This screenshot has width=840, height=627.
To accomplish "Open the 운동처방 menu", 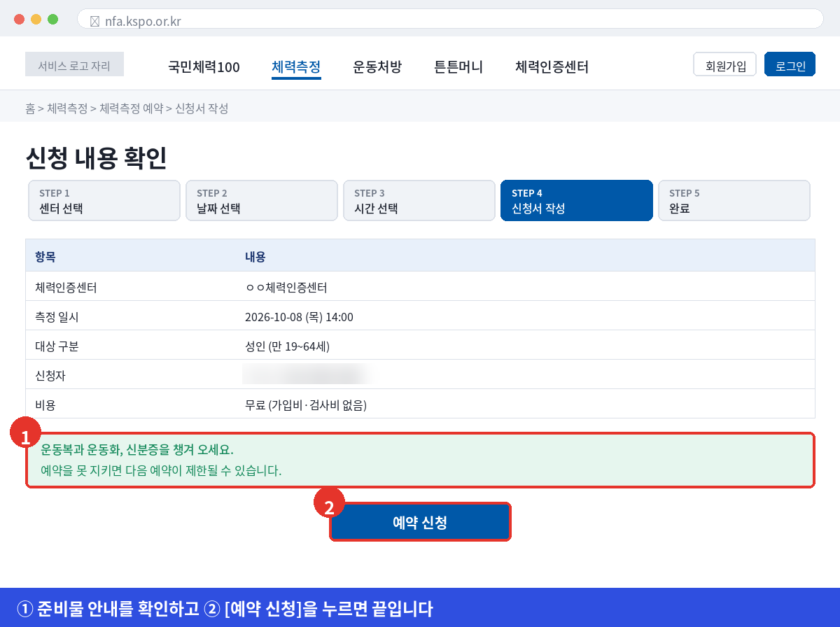I will pos(377,67).
